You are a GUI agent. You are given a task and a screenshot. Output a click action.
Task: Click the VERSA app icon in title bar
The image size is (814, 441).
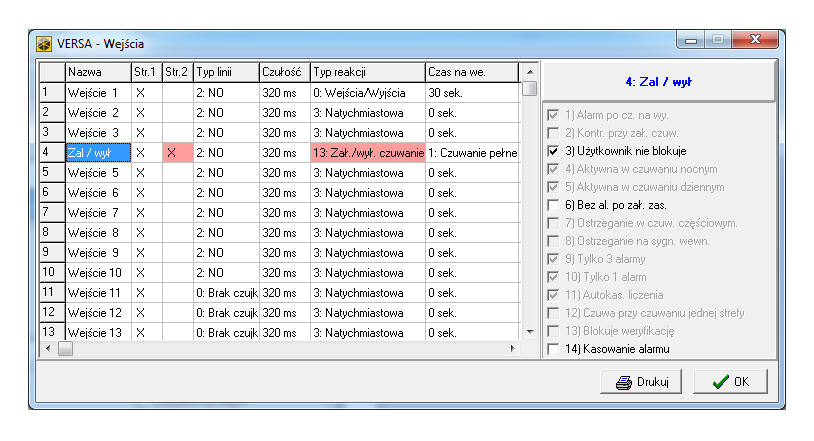click(x=44, y=44)
